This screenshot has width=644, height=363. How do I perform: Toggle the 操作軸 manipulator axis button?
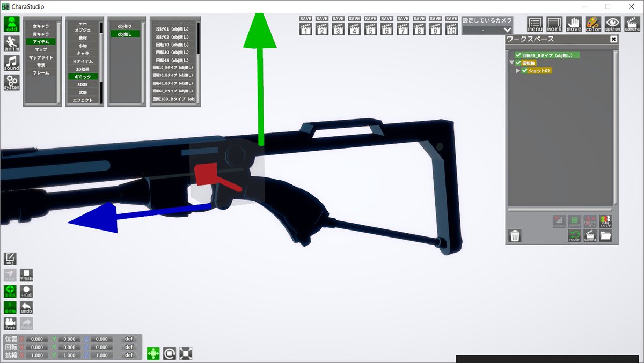point(10,308)
